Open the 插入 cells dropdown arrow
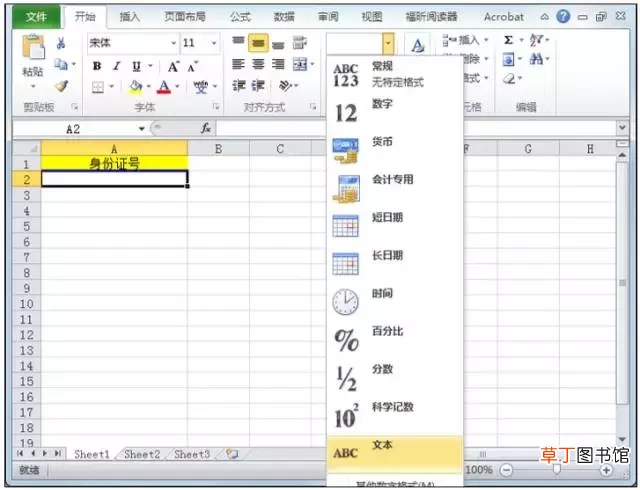Viewport: 640px width, 490px height. (x=486, y=40)
